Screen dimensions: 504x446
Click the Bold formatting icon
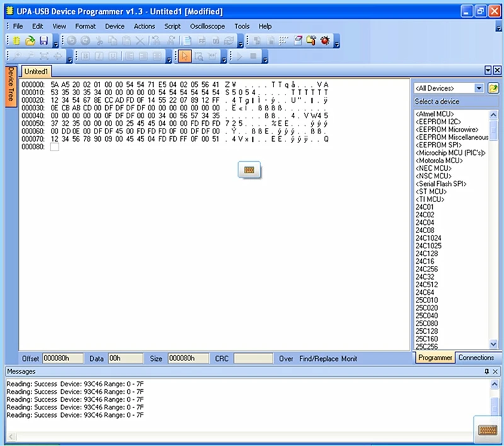click(85, 56)
